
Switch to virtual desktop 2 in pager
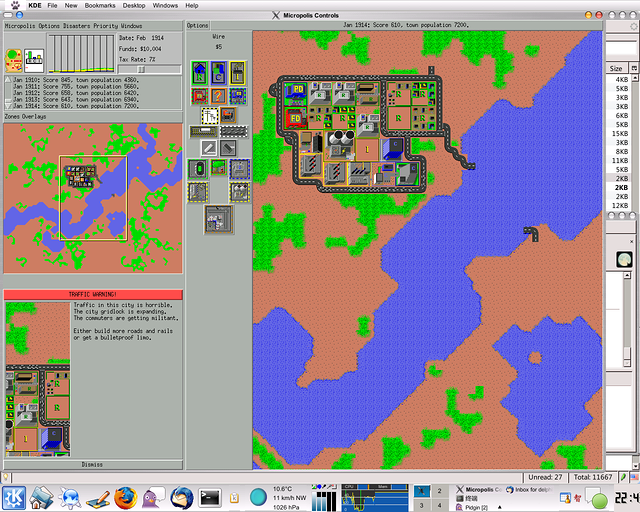[x=439, y=491]
